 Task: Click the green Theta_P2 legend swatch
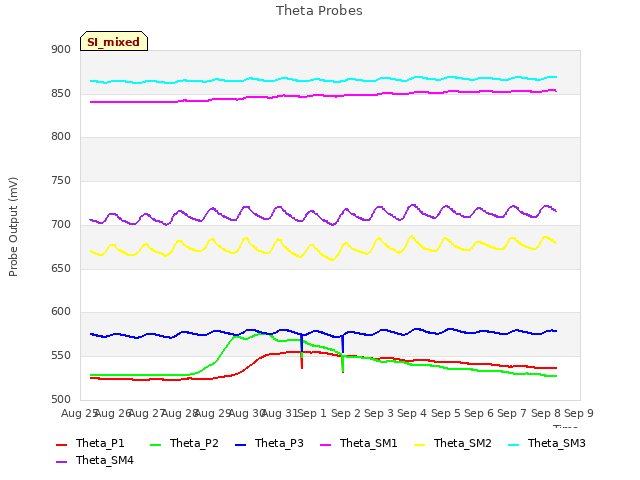click(156, 444)
